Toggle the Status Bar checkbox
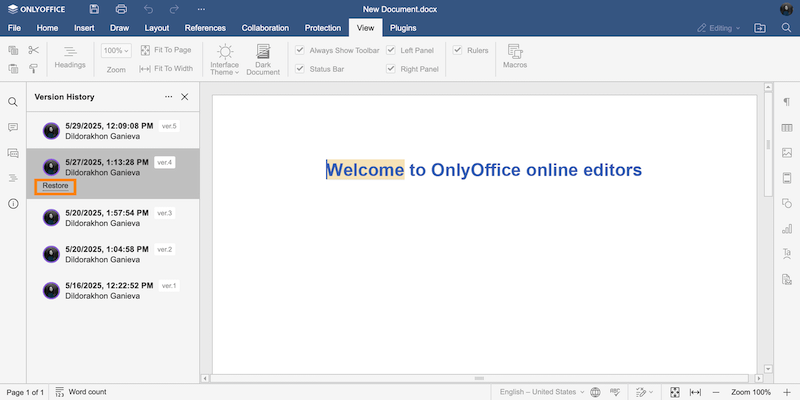The width and height of the screenshot is (800, 400). 300,68
